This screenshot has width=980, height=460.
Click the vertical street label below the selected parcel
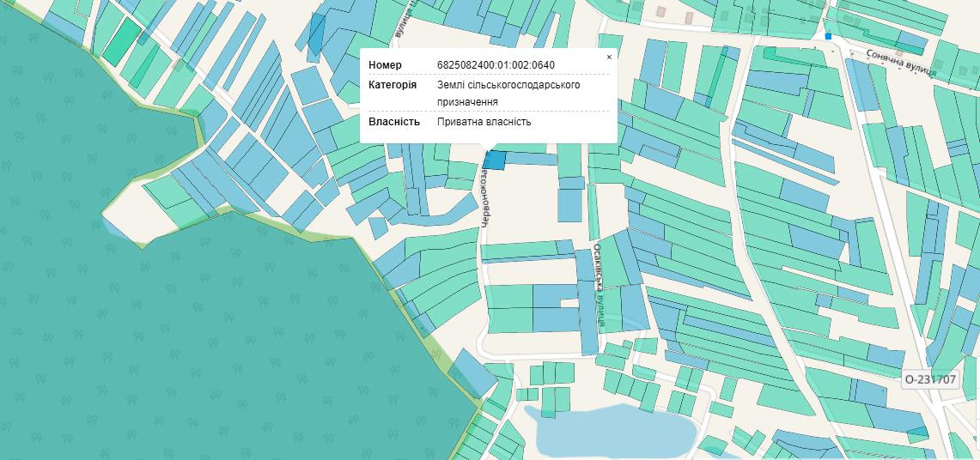tap(484, 197)
